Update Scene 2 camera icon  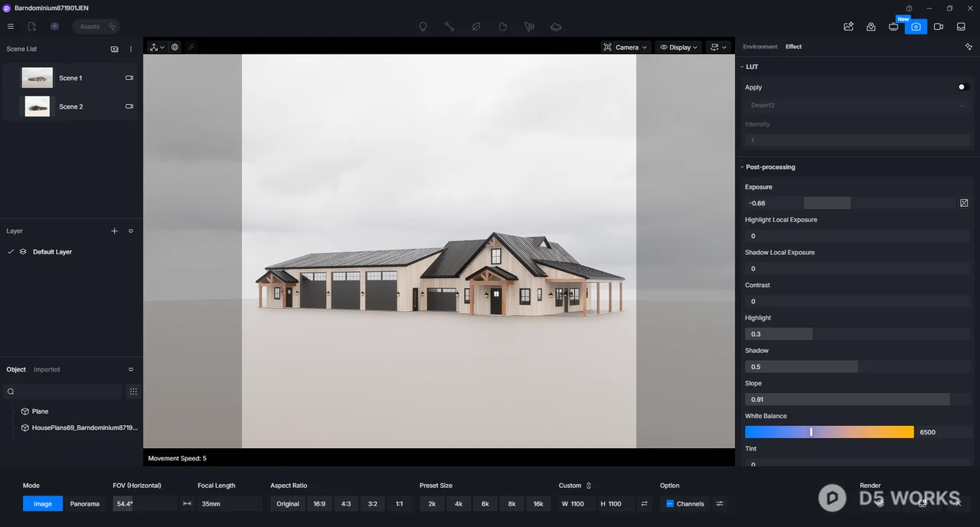(x=129, y=106)
